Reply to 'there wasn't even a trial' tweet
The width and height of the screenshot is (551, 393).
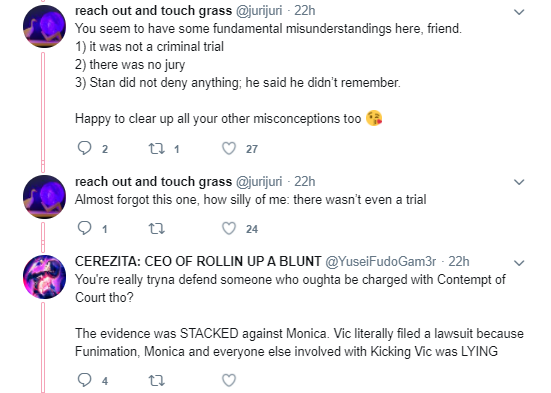pos(84,228)
